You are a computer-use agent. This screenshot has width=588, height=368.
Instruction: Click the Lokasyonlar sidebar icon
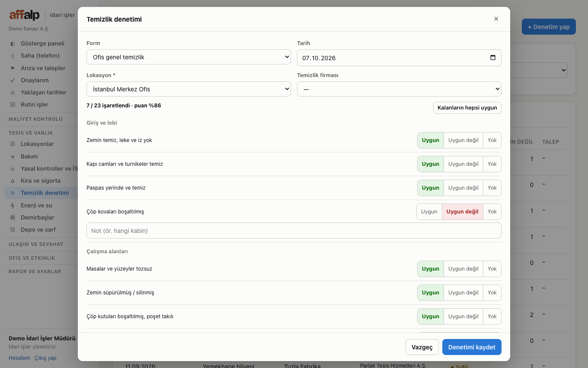(x=13, y=144)
